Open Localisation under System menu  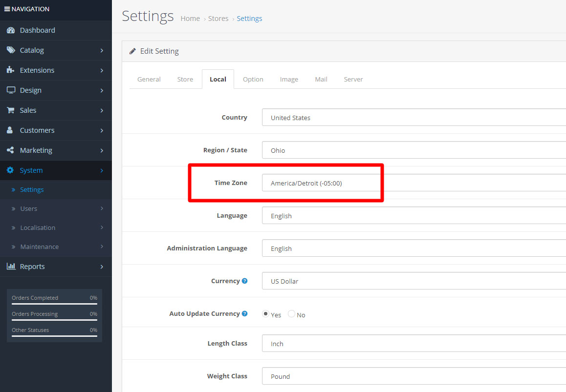click(x=56, y=228)
